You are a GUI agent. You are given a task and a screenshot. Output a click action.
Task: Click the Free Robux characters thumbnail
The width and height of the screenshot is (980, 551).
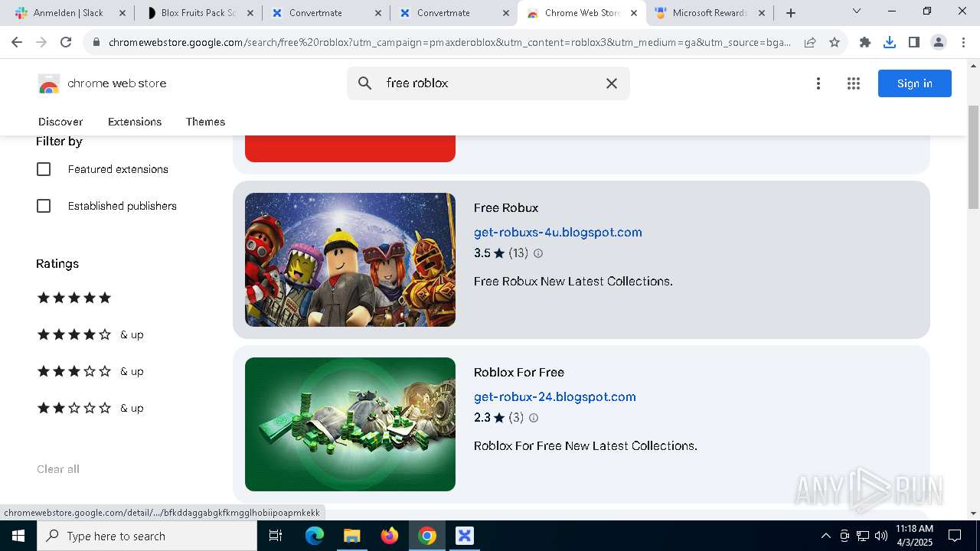tap(350, 259)
